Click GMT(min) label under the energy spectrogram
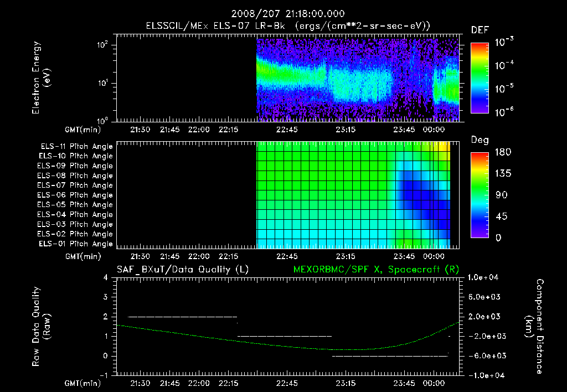This screenshot has height=392, width=567. click(83, 130)
